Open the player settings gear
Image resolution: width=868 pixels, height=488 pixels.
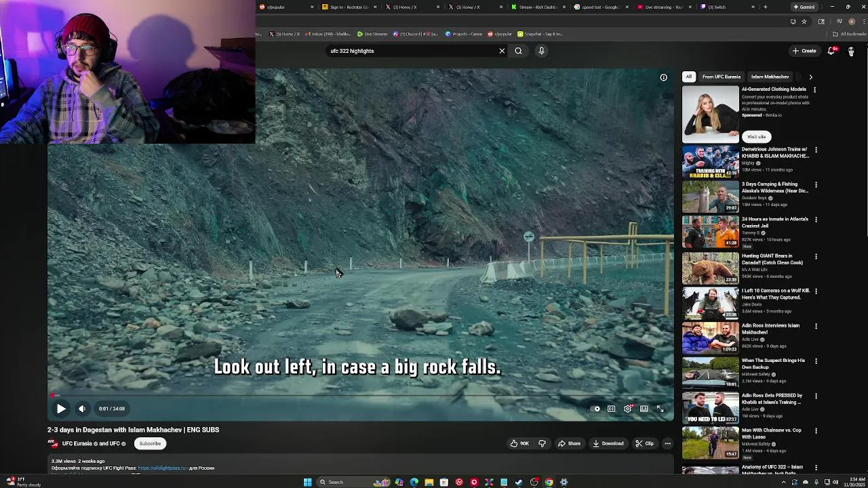pos(628,409)
